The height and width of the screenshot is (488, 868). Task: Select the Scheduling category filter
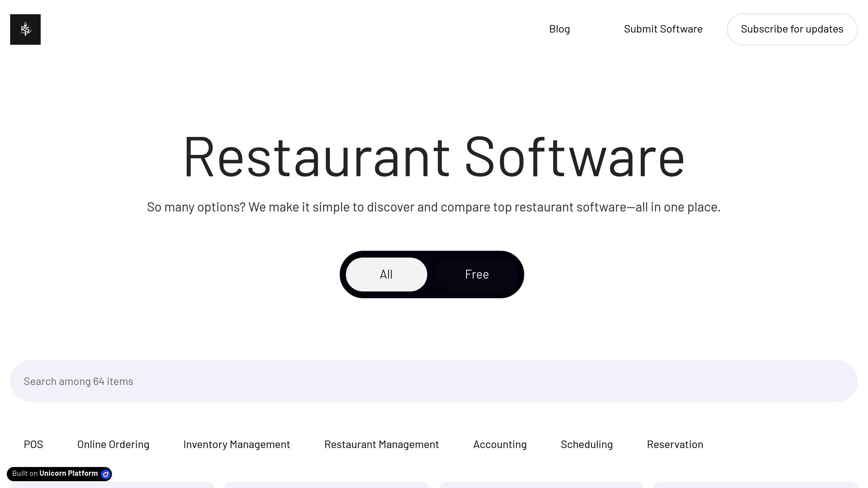click(x=587, y=444)
